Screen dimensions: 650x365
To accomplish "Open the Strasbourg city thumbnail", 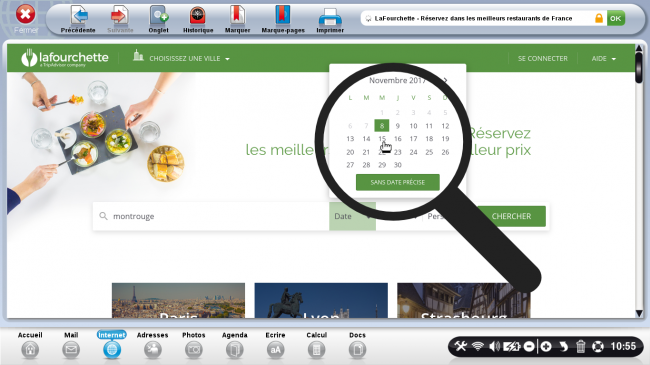I will (463, 300).
